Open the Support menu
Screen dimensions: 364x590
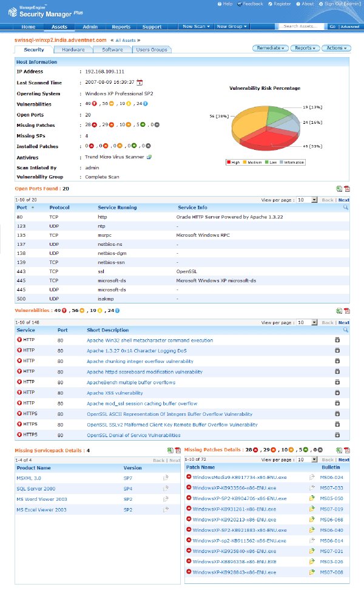[x=152, y=27]
